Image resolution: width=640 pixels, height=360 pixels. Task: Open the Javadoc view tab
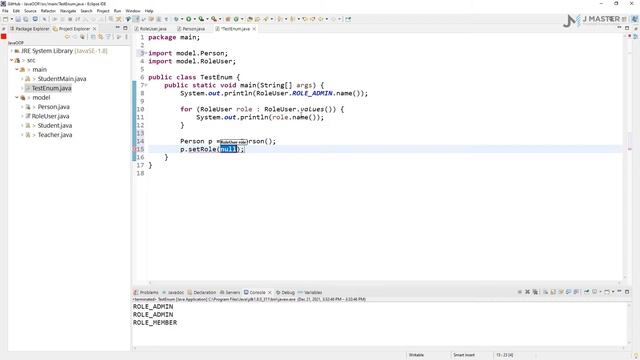coord(173,292)
